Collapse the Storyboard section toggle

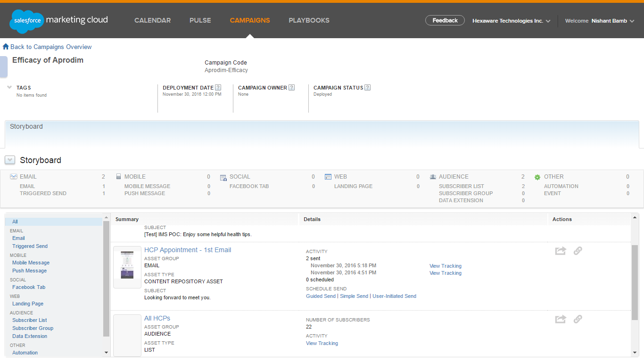(10, 160)
